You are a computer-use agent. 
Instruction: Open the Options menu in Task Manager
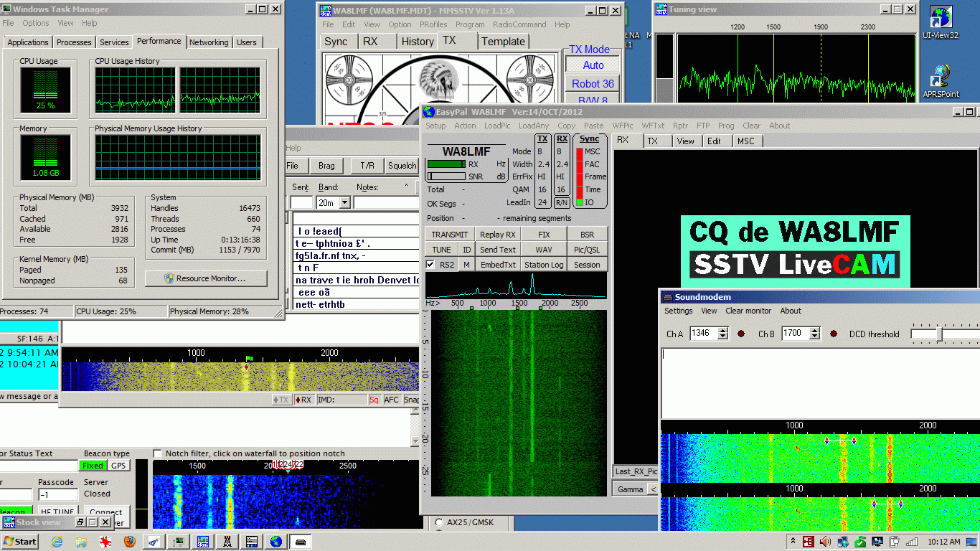36,23
